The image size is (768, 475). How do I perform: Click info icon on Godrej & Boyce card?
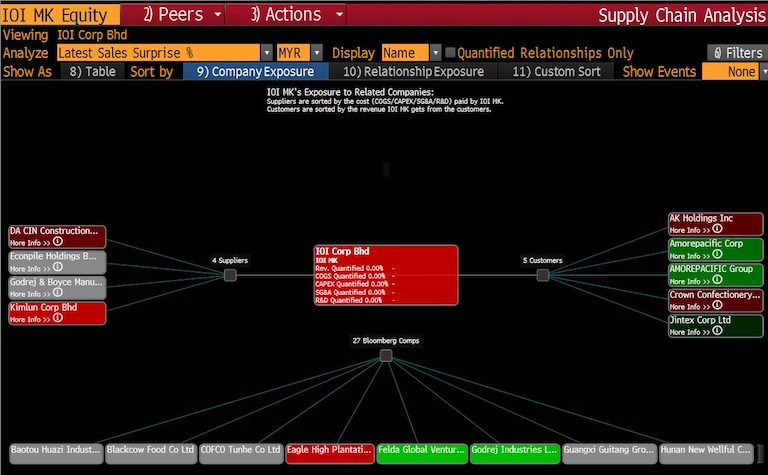58,292
